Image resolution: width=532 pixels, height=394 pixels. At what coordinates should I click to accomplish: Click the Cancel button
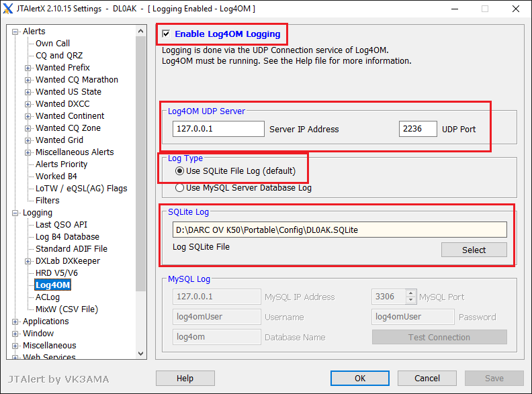coord(427,378)
